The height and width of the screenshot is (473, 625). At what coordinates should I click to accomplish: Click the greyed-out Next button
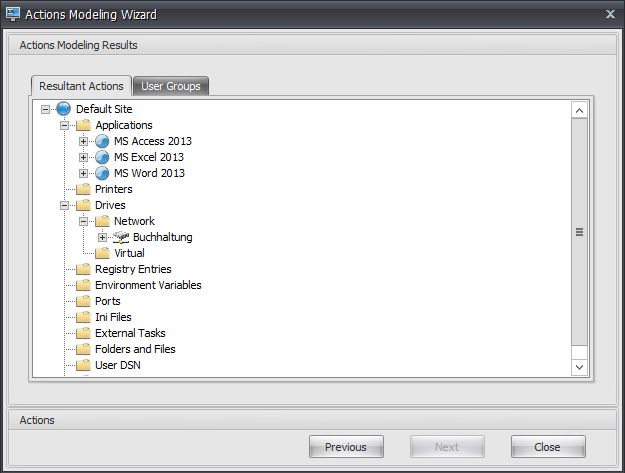coord(447,447)
